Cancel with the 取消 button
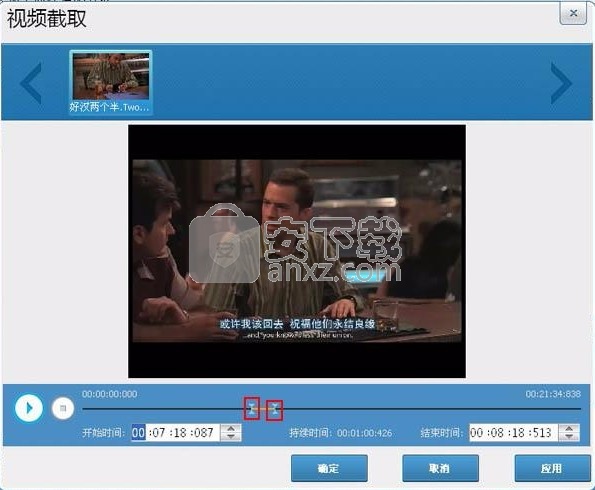Viewport: 595px width, 490px height. [x=440, y=468]
